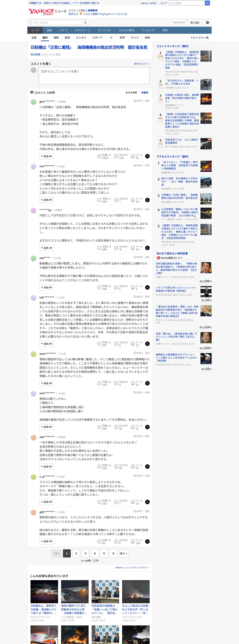239x644 pixels.
Task: Expand 返信6件 under moi******** comment
Action: point(47,427)
